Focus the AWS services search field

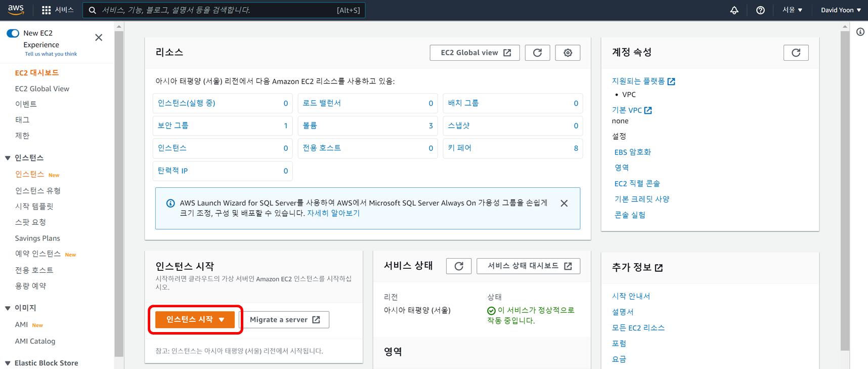point(224,10)
